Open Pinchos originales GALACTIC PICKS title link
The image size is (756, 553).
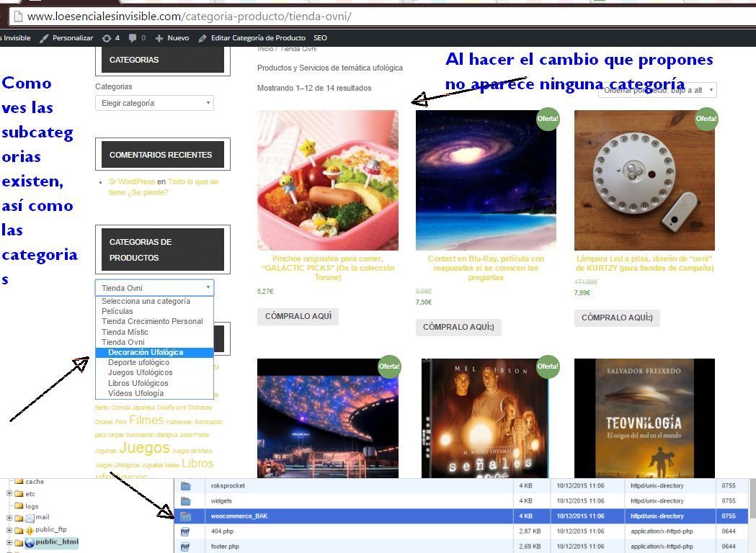coord(328,268)
